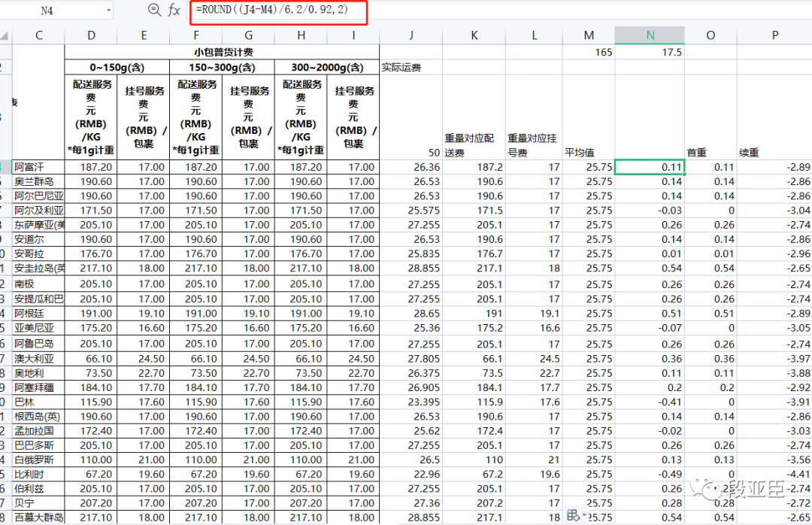
Task: Click the cell containing 17.5
Action: click(x=650, y=52)
